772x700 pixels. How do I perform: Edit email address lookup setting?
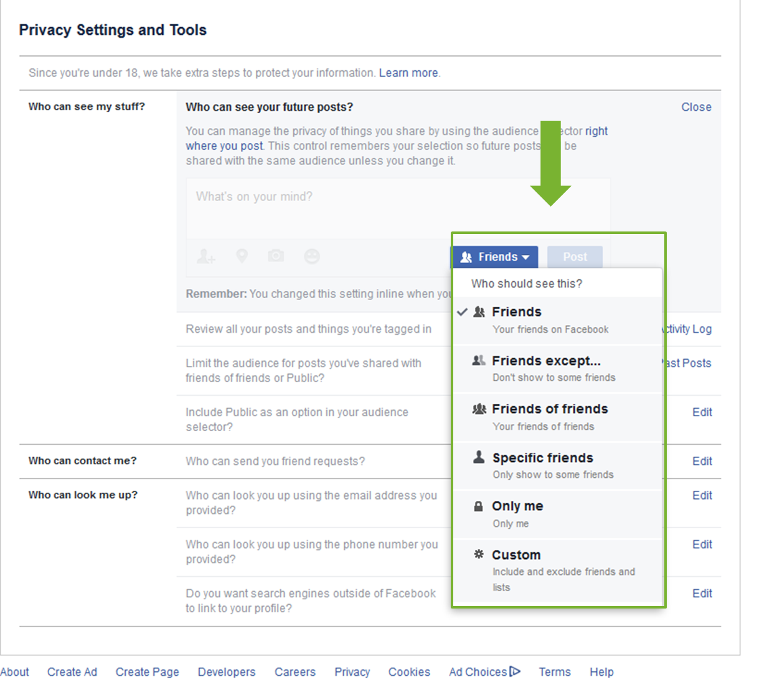click(702, 495)
